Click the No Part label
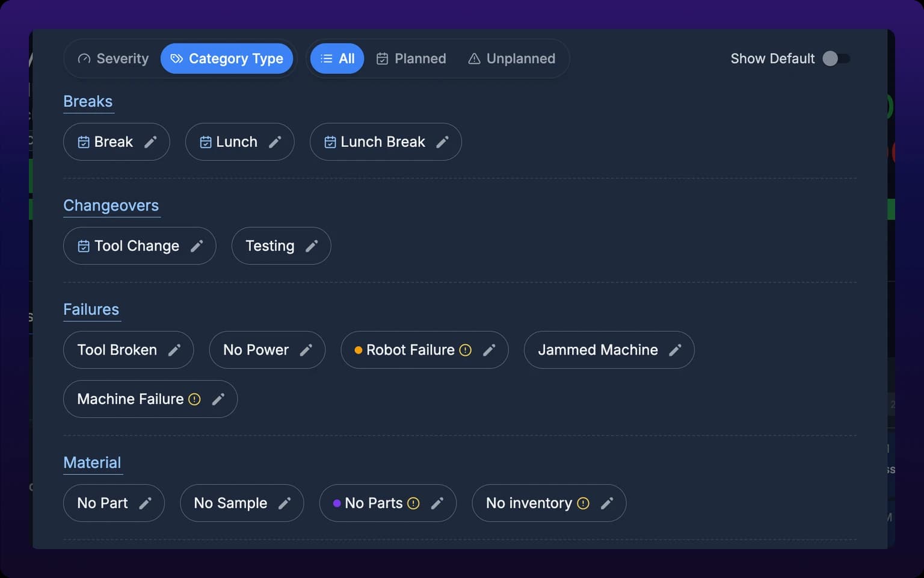Screen dimensions: 924x578 click(102, 503)
